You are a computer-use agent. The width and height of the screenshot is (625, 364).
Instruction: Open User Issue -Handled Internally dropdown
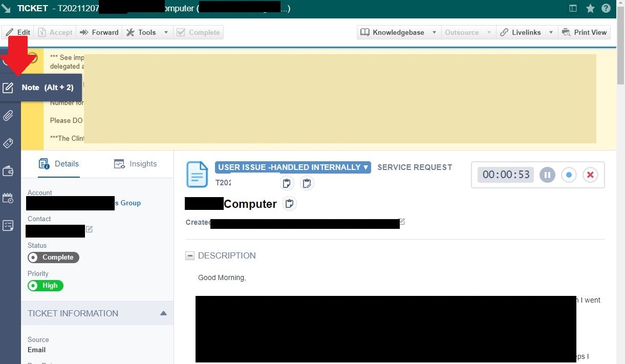(293, 167)
